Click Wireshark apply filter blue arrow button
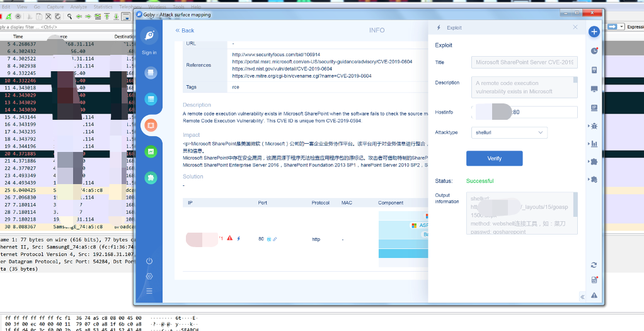 [612, 26]
